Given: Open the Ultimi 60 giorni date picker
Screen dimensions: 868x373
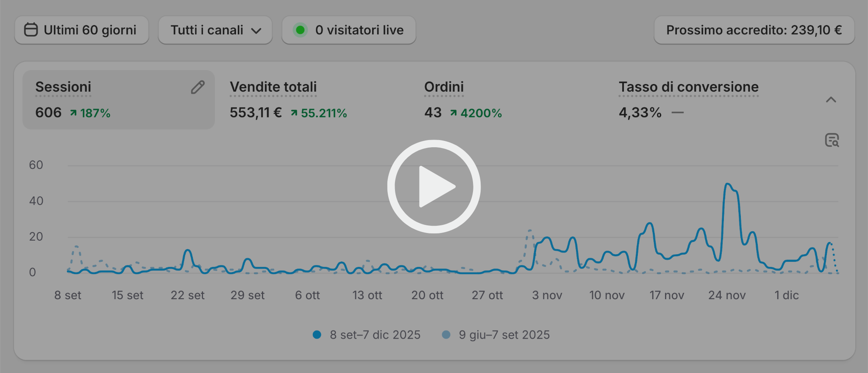Looking at the screenshot, I should [82, 30].
